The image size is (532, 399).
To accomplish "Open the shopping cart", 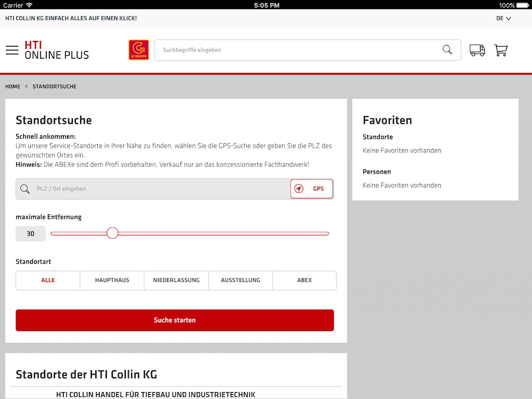I will (x=501, y=50).
